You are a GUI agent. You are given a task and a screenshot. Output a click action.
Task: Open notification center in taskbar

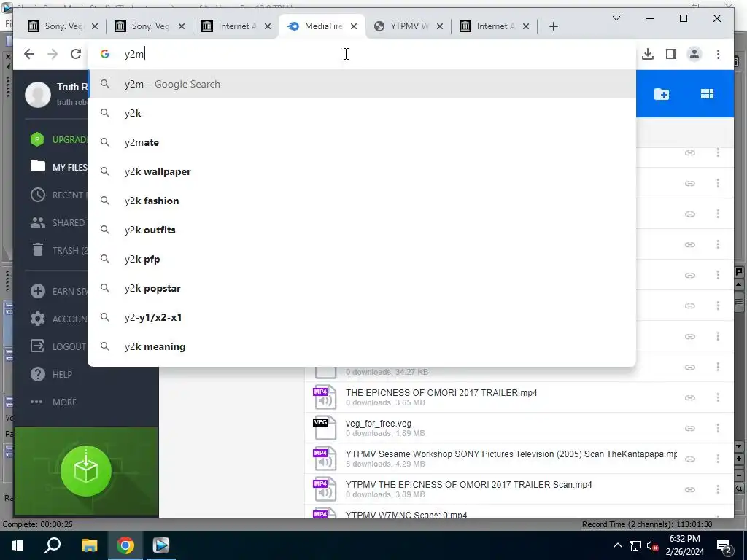point(724,545)
